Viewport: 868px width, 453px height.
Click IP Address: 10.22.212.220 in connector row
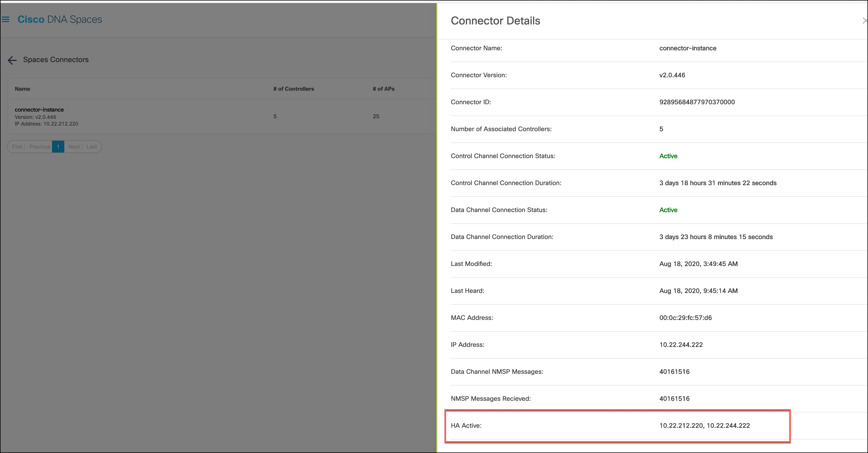point(47,124)
